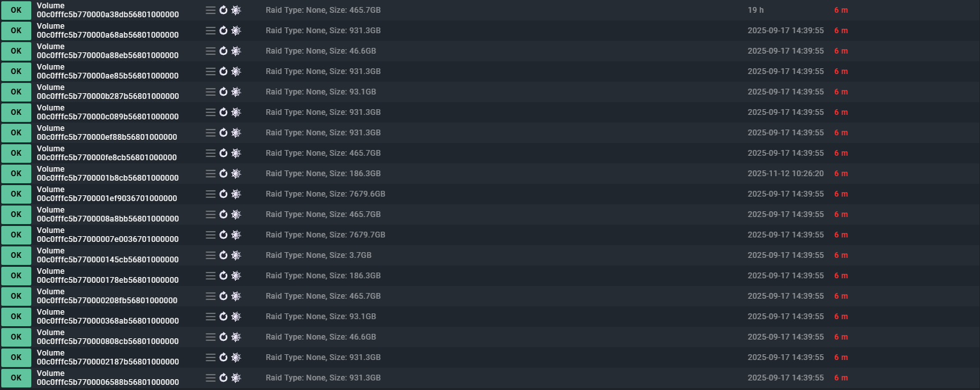This screenshot has width=980, height=390.
Task: Open action menu for volume 00c0fffc5b7700002187b56801000000
Action: (210, 357)
